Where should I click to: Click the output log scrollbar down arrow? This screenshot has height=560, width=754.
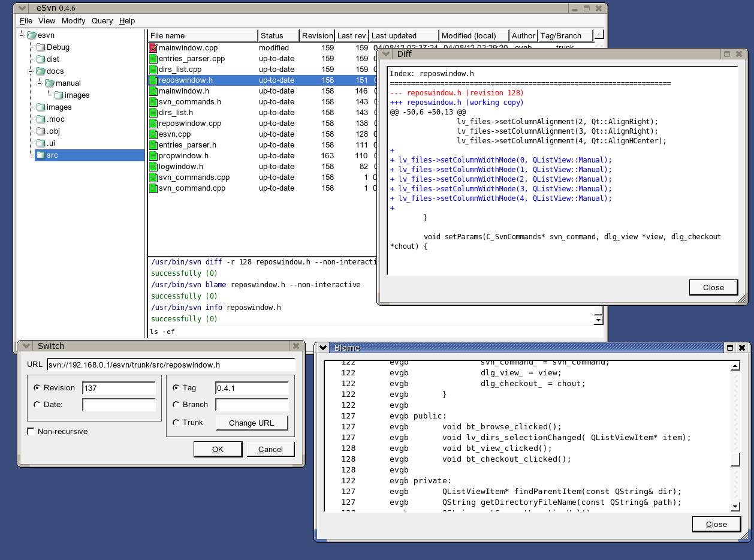coord(598,320)
